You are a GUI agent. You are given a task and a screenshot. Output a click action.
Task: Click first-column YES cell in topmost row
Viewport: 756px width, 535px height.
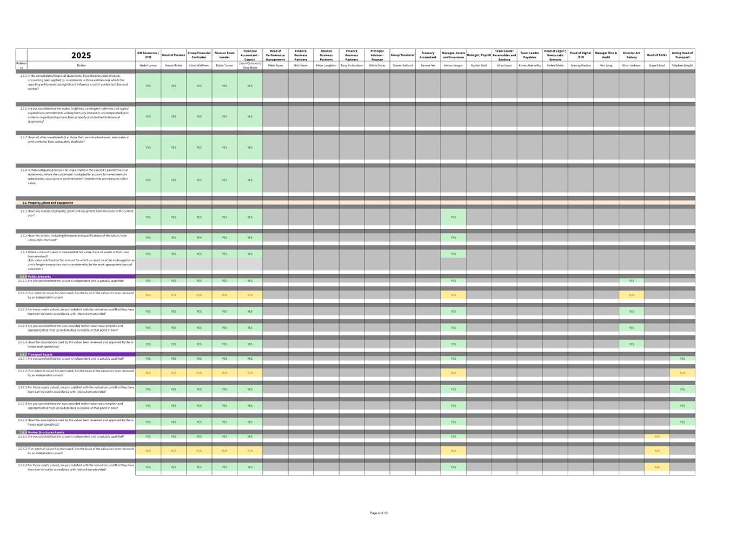point(148,86)
